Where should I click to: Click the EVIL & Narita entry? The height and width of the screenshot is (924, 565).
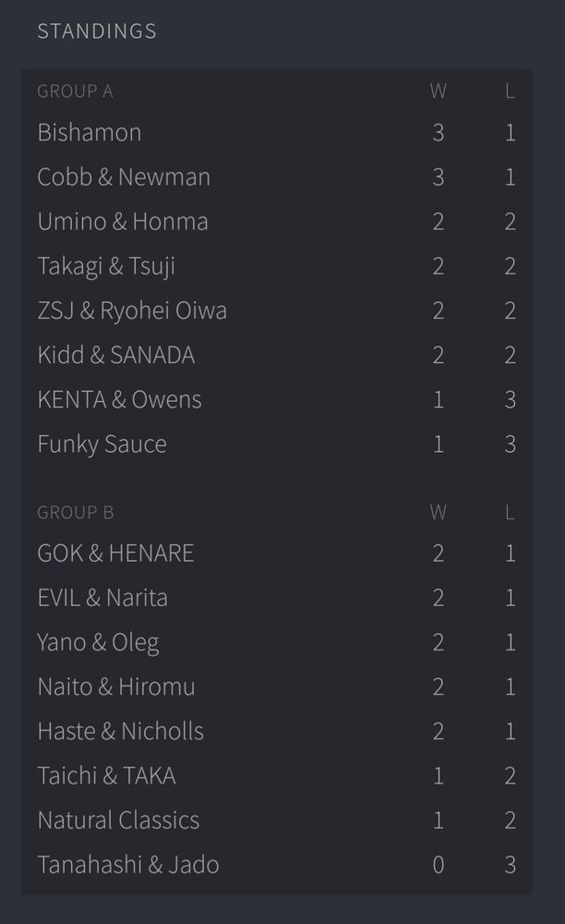point(277,598)
